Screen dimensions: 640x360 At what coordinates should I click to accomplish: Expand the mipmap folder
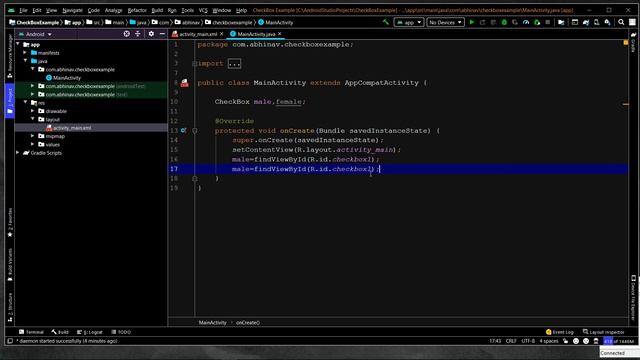click(x=33, y=136)
